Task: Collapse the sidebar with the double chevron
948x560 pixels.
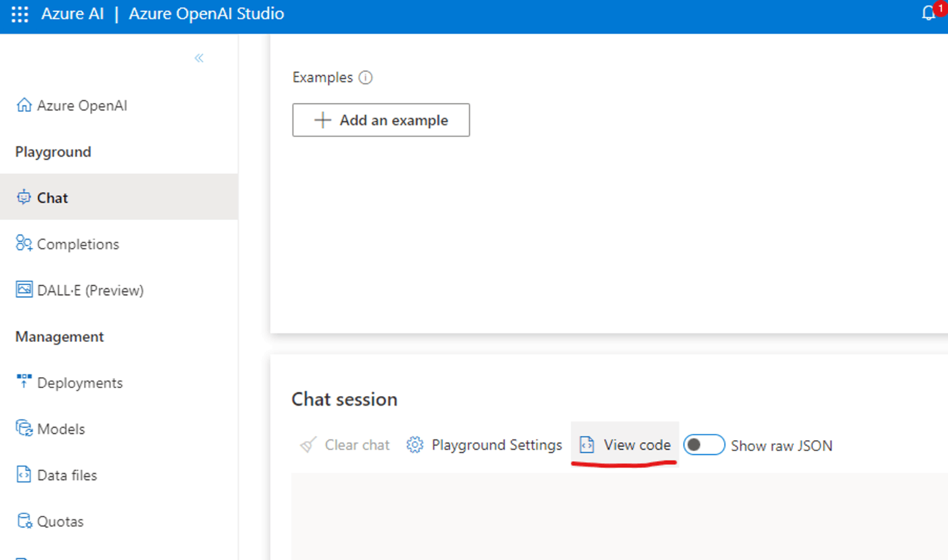Action: 199,58
